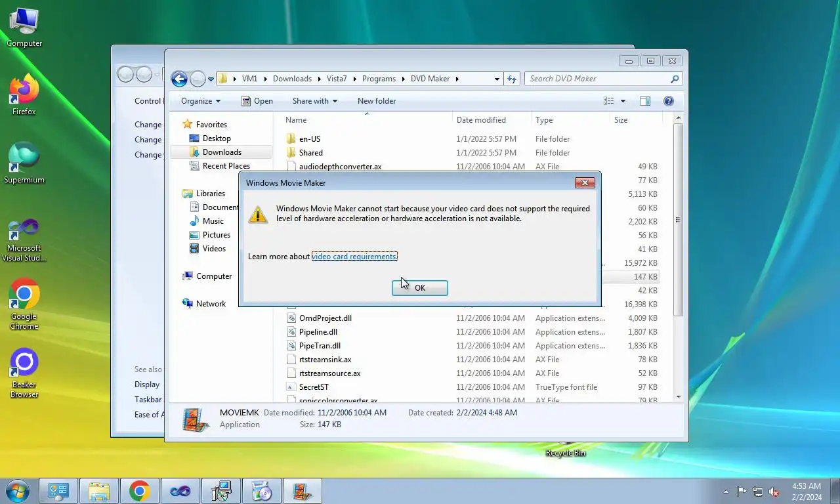Viewport: 840px width, 504px height.
Task: Open the Google Chrome desktop shortcut
Action: [24, 304]
